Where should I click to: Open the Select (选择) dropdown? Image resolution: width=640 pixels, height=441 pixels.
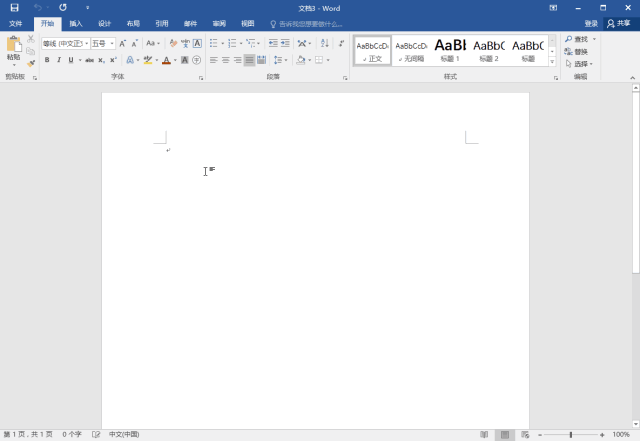[579, 64]
